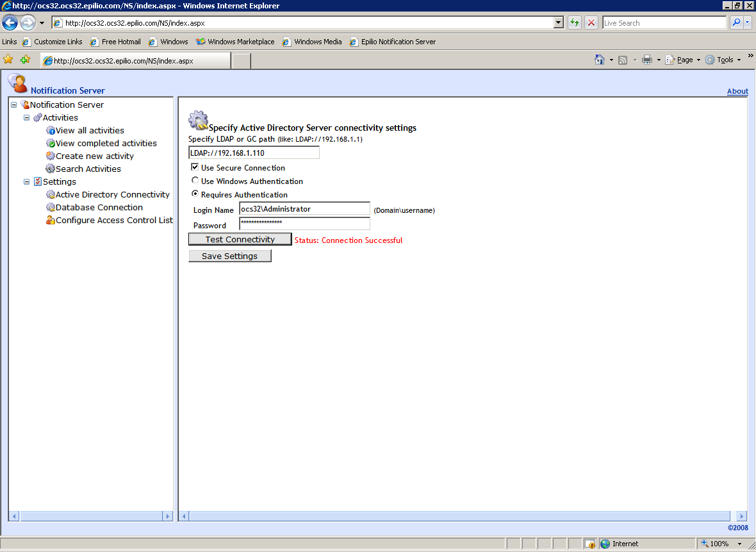The height and width of the screenshot is (552, 756).
Task: Click the main panel horizontal scrollbar track
Action: point(459,516)
